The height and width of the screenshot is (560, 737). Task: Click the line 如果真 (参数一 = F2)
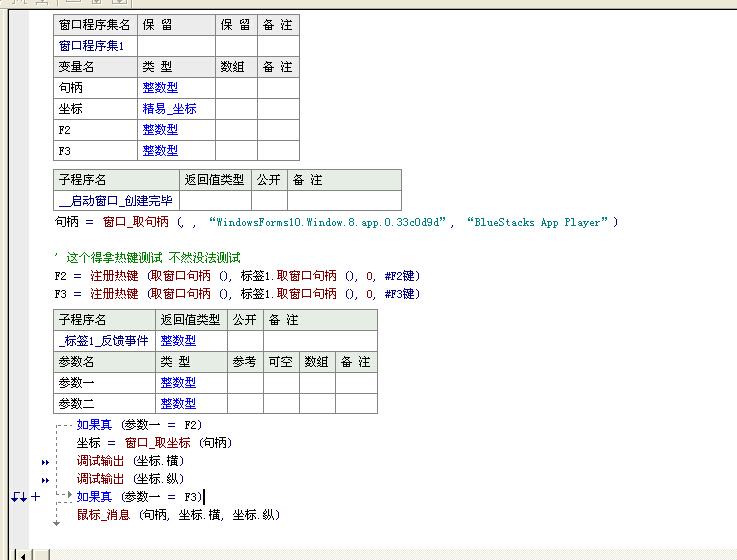tap(139, 425)
